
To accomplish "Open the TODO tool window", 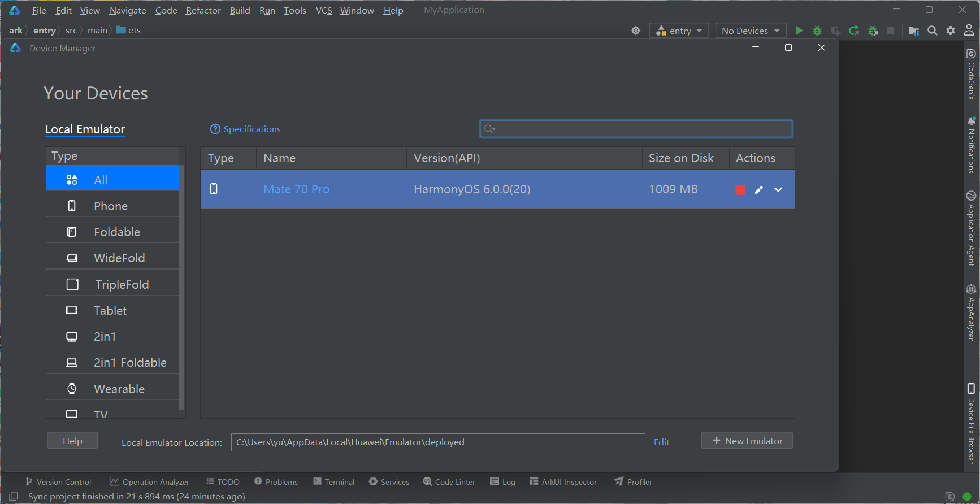I will (223, 481).
